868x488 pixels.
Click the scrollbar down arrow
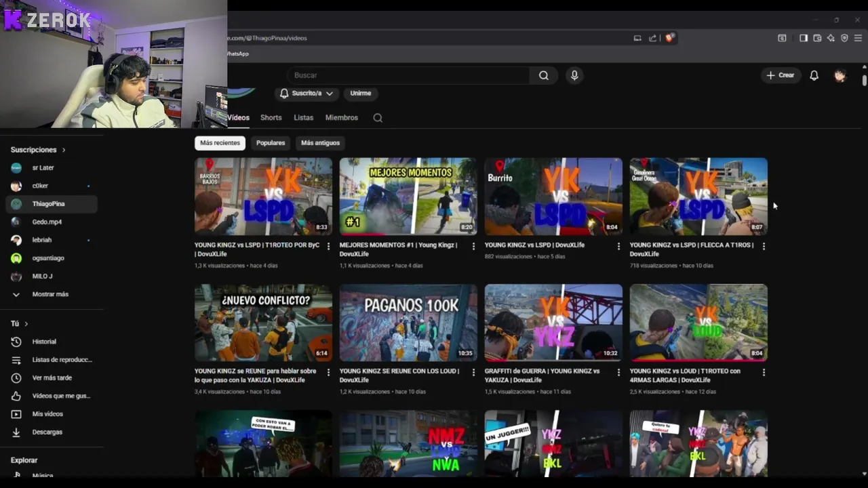click(x=865, y=474)
